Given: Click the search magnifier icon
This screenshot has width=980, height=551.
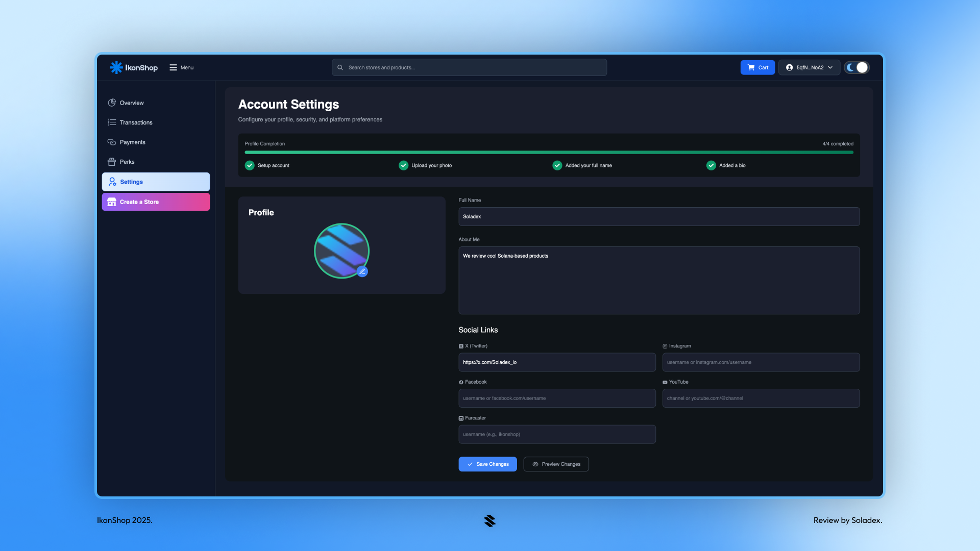Looking at the screenshot, I should [340, 67].
